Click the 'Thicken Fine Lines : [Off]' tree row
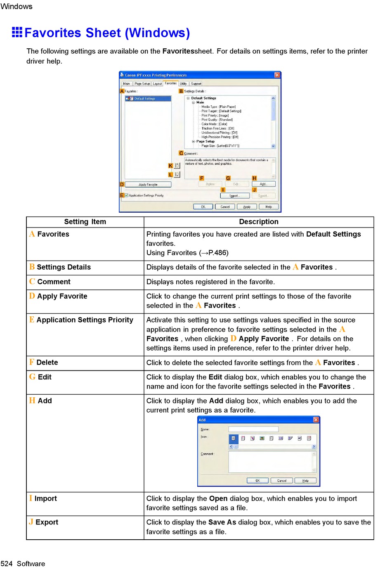This screenshot has width=392, height=569. [218, 128]
